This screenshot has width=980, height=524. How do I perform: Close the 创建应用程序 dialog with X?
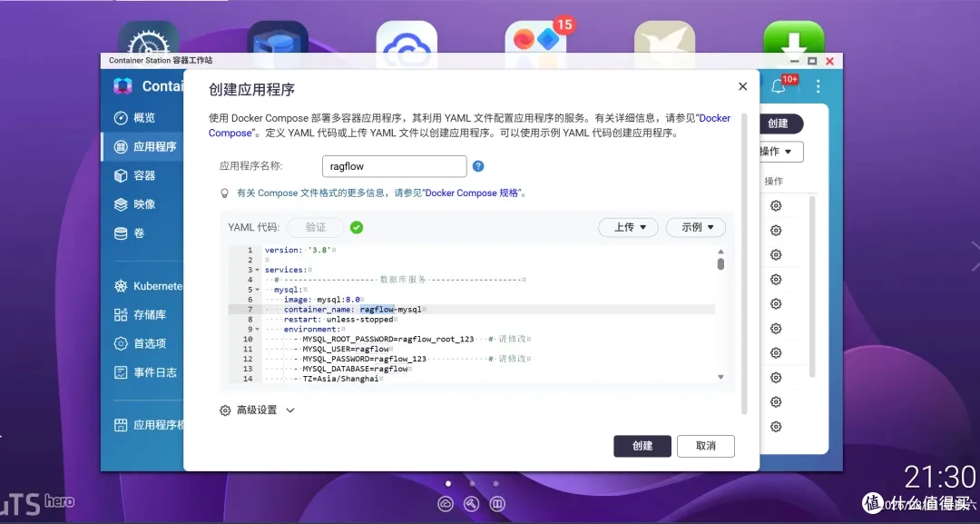[x=742, y=86]
